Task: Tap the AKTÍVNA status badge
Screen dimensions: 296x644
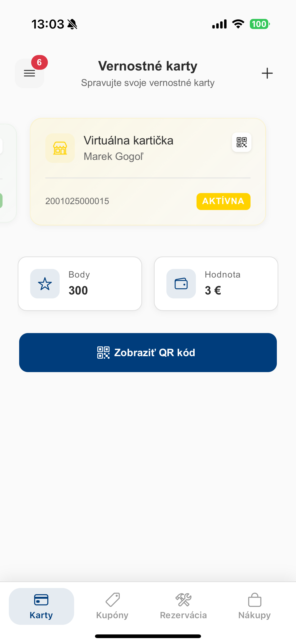Action: coord(223,201)
